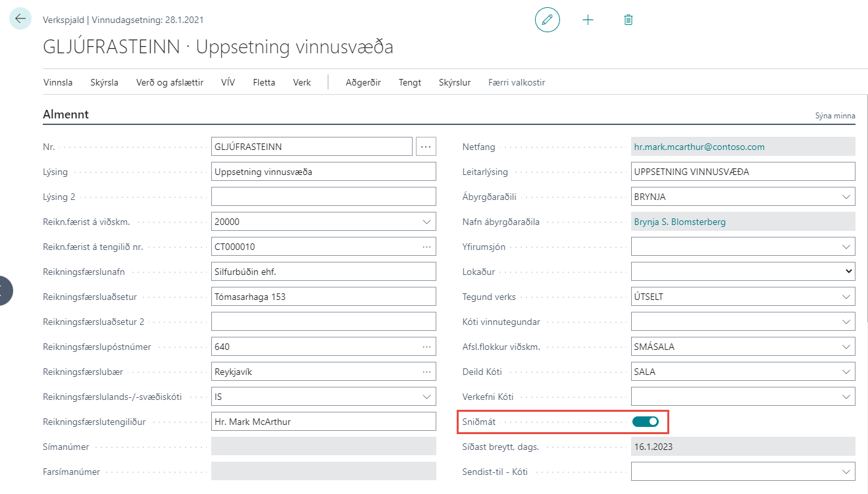This screenshot has height=494, width=868.
Task: Open the Lokaður dropdown list
Action: 848,271
